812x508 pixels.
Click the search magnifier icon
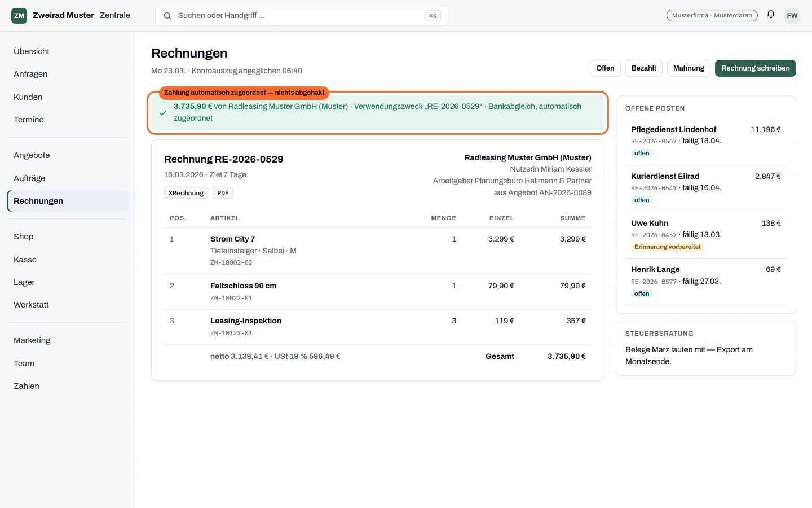[167, 16]
